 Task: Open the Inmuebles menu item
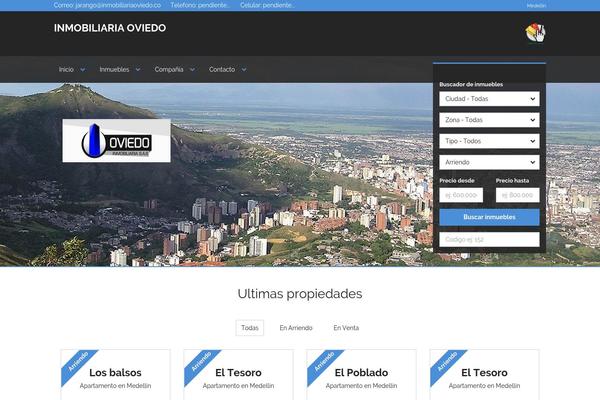coord(114,69)
